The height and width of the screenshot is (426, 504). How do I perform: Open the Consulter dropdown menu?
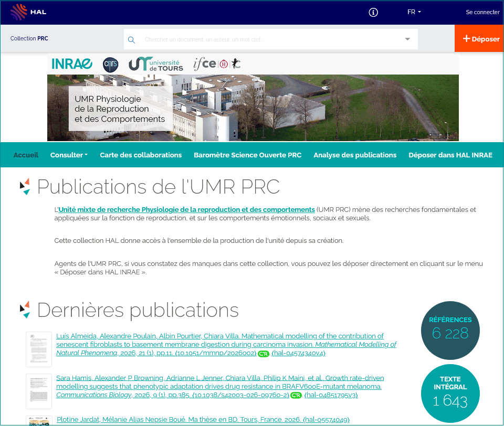(69, 155)
